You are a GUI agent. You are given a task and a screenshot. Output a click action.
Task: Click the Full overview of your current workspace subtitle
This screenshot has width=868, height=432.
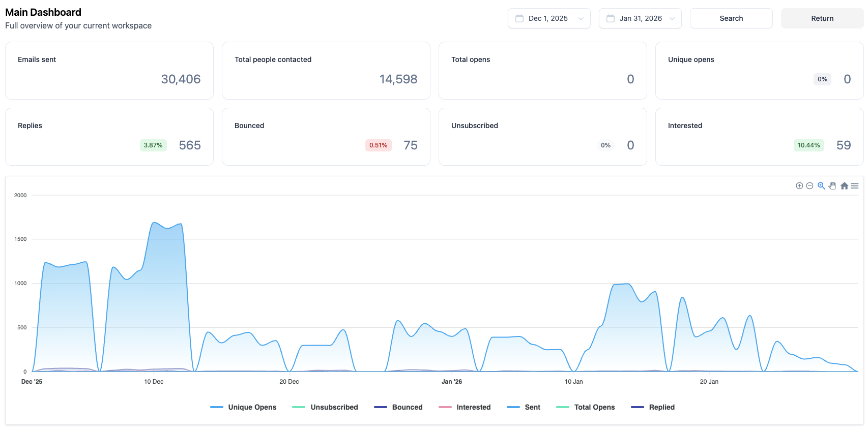pyautogui.click(x=78, y=25)
